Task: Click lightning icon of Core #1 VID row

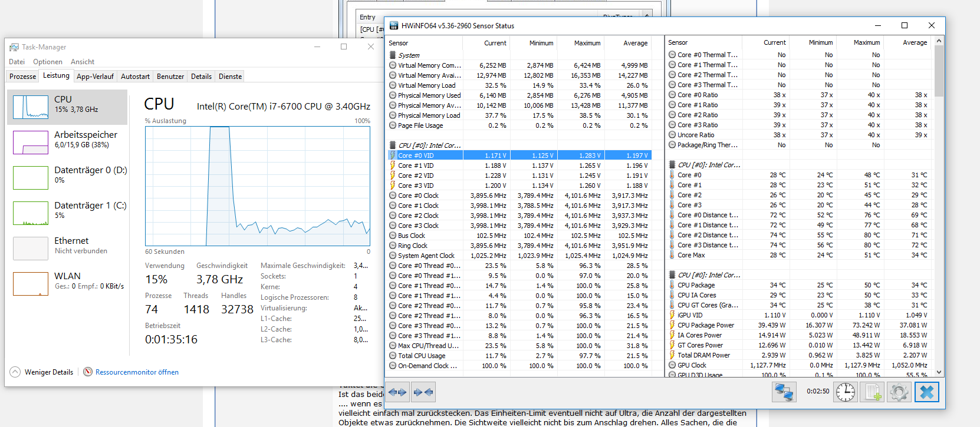Action: point(393,165)
